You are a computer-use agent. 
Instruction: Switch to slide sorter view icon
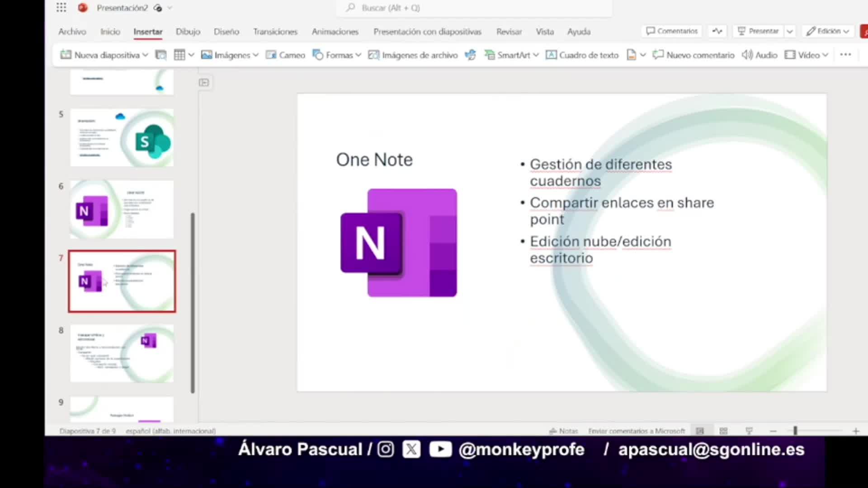coord(723,431)
